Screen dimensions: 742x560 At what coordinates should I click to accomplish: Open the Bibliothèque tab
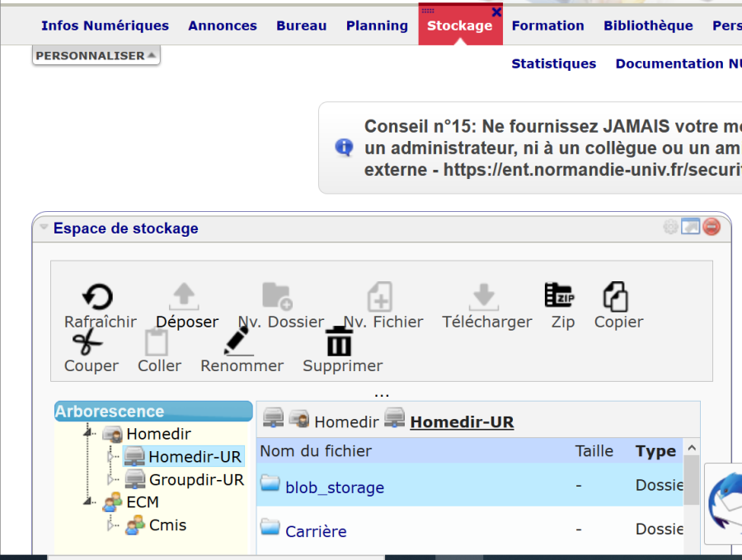tap(648, 26)
